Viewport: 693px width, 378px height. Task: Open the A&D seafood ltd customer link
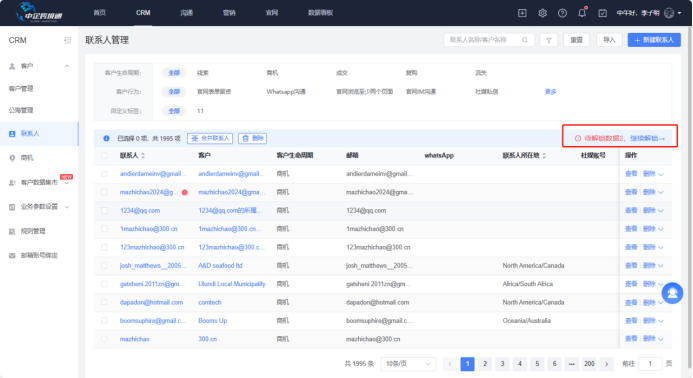click(x=220, y=266)
